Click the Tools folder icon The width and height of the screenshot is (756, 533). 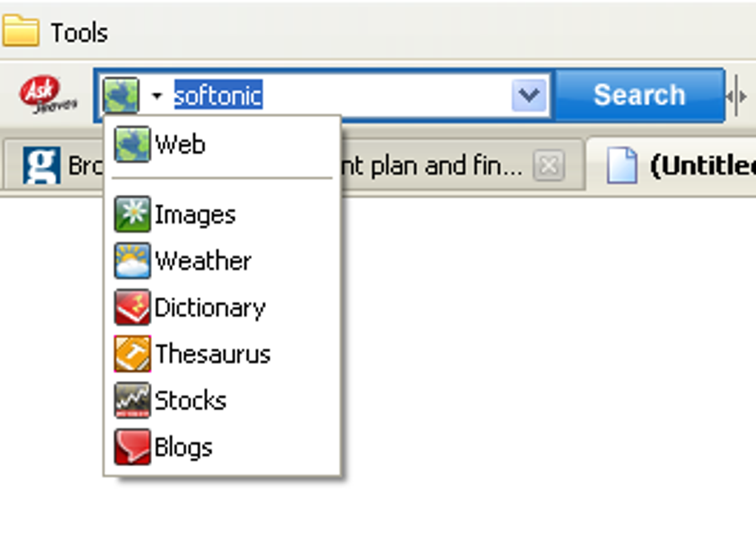(20, 32)
